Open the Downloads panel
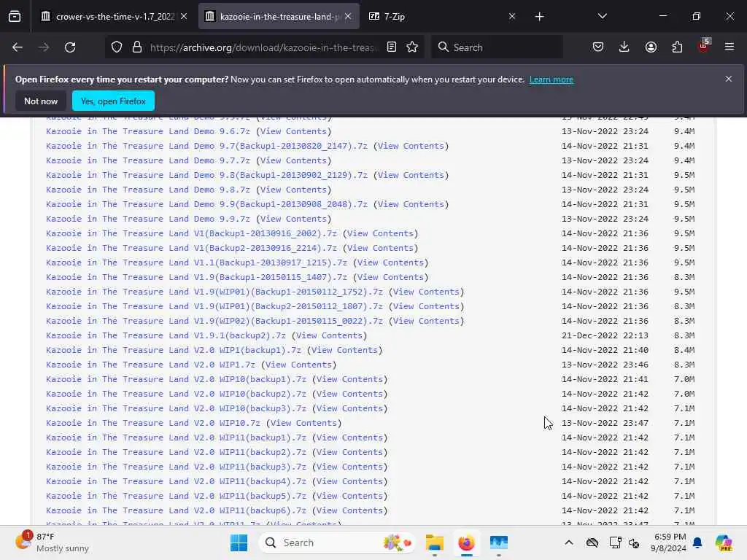Image resolution: width=747 pixels, height=560 pixels. coord(624,47)
